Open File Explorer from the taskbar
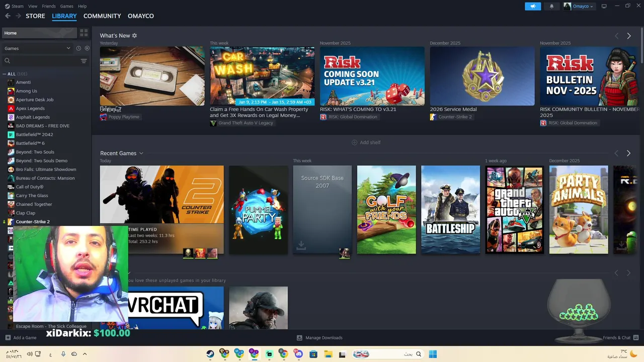This screenshot has width=644, height=362. (x=328, y=354)
